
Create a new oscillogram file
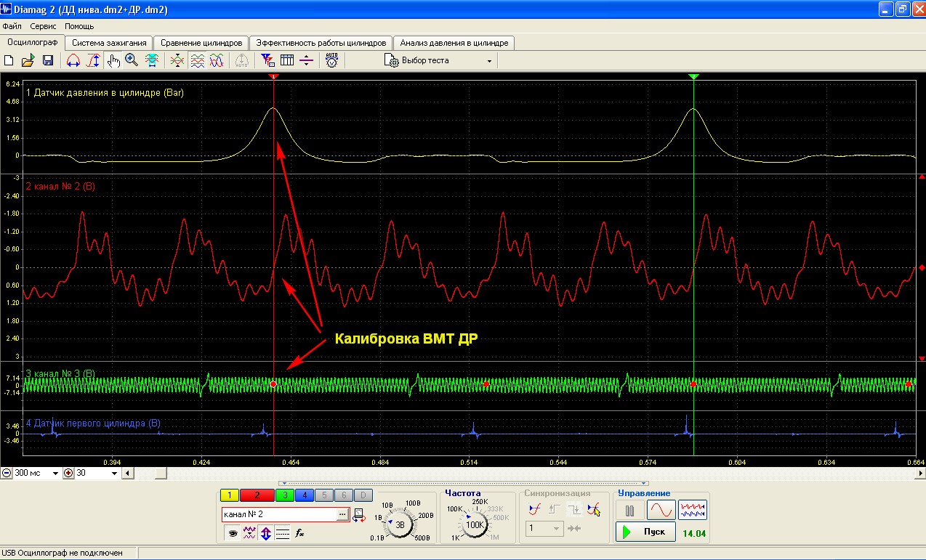coord(9,61)
